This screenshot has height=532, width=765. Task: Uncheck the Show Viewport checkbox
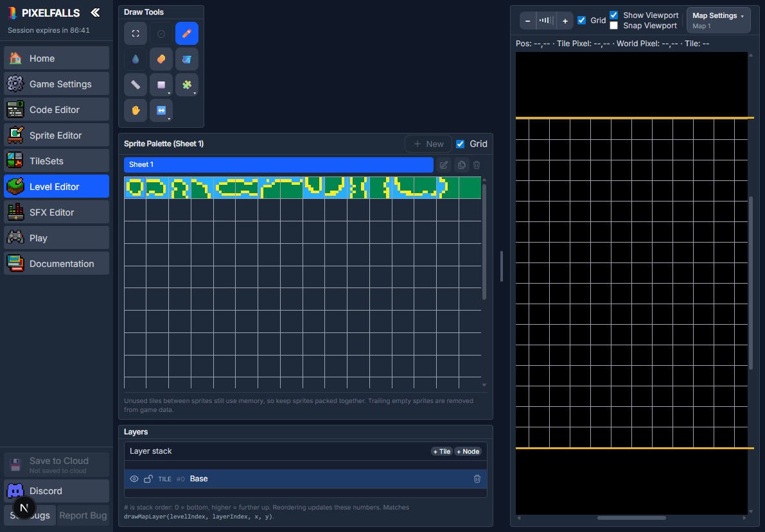click(x=614, y=15)
